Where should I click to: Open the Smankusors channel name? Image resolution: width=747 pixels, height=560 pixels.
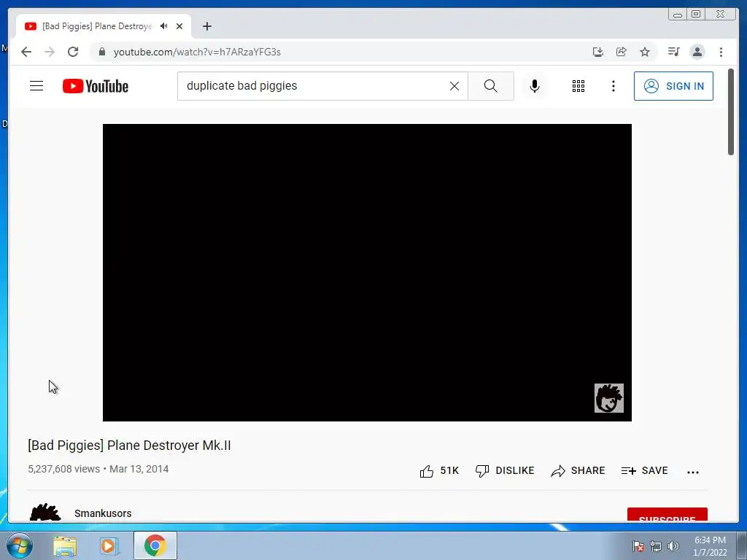(x=103, y=513)
